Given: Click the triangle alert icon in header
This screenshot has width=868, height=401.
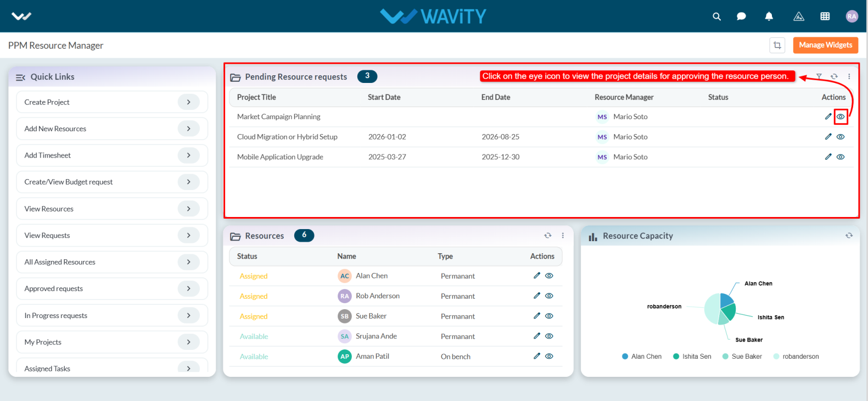Looking at the screenshot, I should [x=799, y=16].
